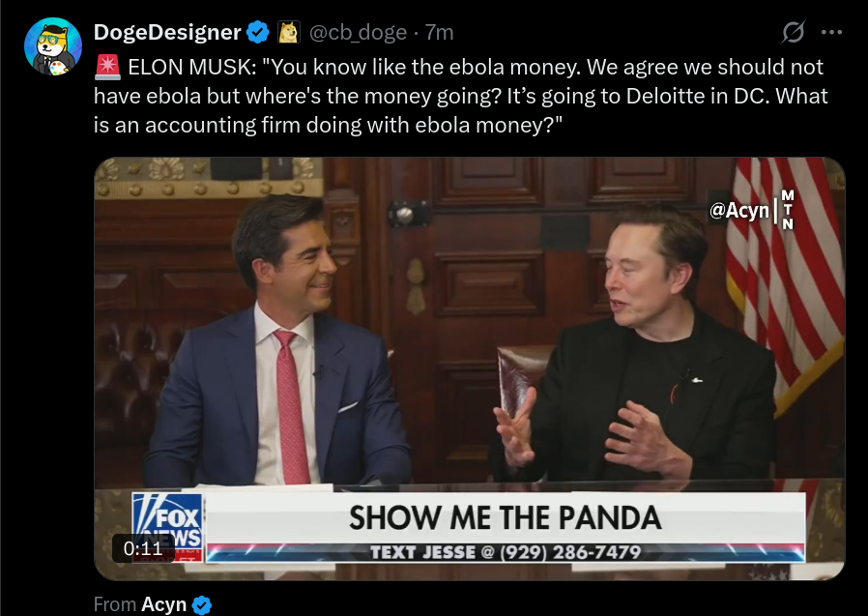Viewport: 868px width, 616px height.
Task: Click the DogeDesigner display name
Action: (x=167, y=32)
